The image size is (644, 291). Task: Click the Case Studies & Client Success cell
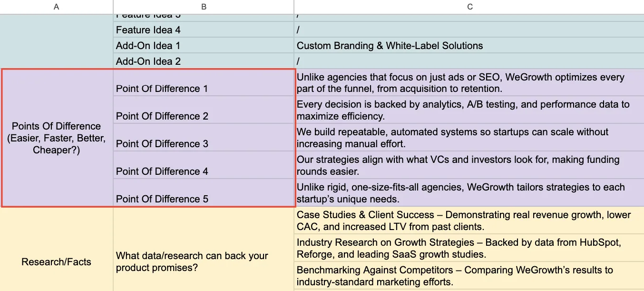[x=469, y=221]
